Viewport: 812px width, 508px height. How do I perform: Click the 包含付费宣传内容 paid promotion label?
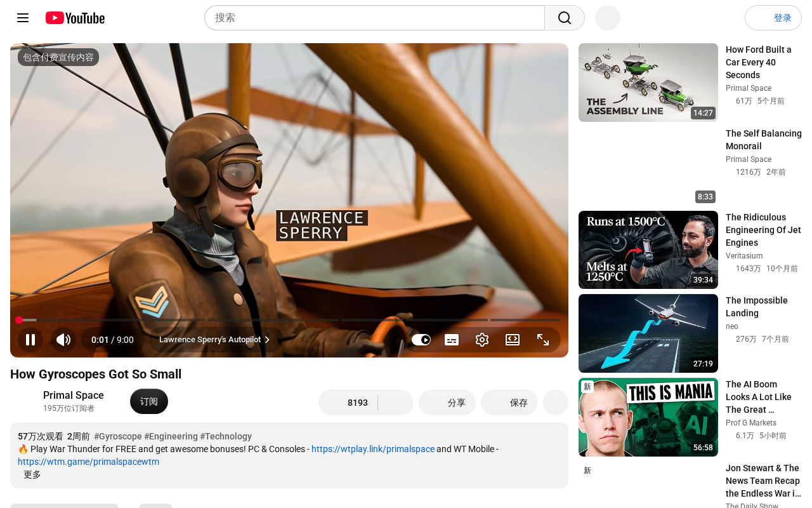pos(58,57)
